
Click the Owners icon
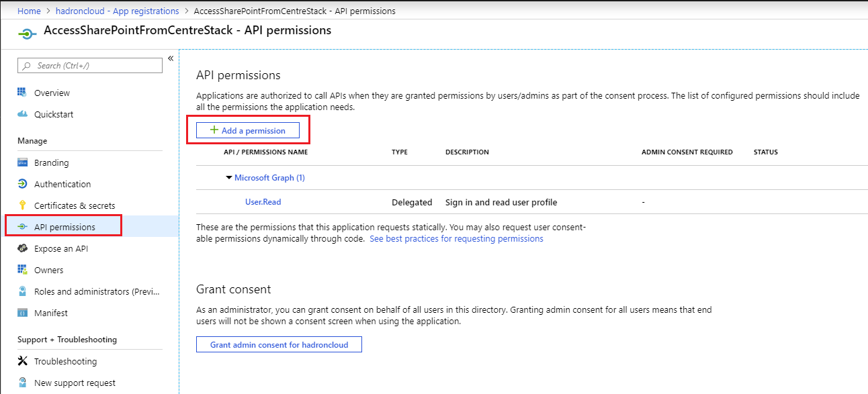point(22,270)
